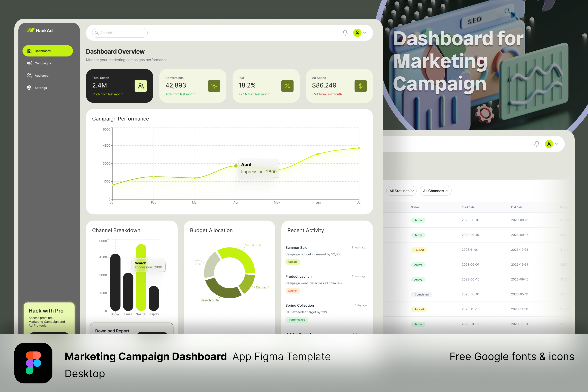
Task: Open Settings from the sidebar menu
Action: (41, 88)
